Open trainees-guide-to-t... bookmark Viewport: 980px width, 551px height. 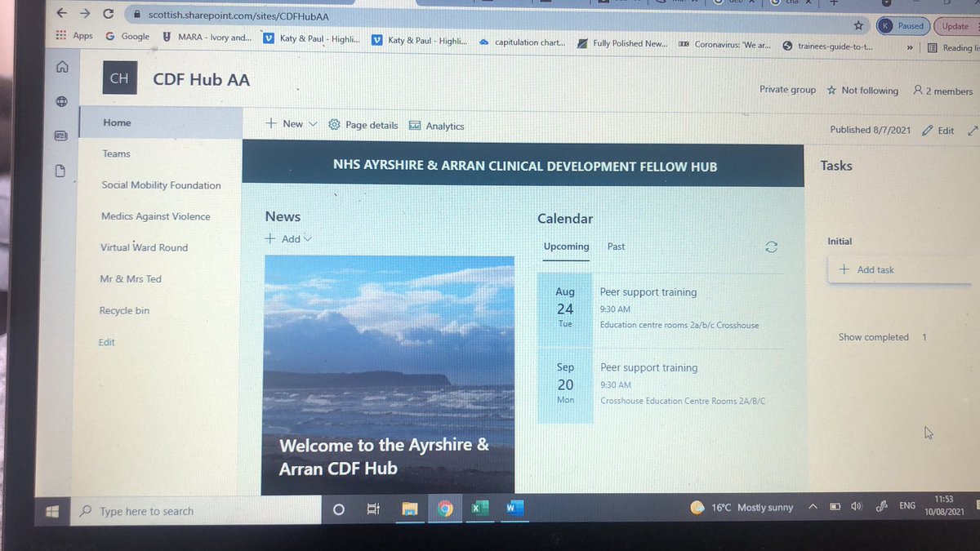[x=827, y=47]
